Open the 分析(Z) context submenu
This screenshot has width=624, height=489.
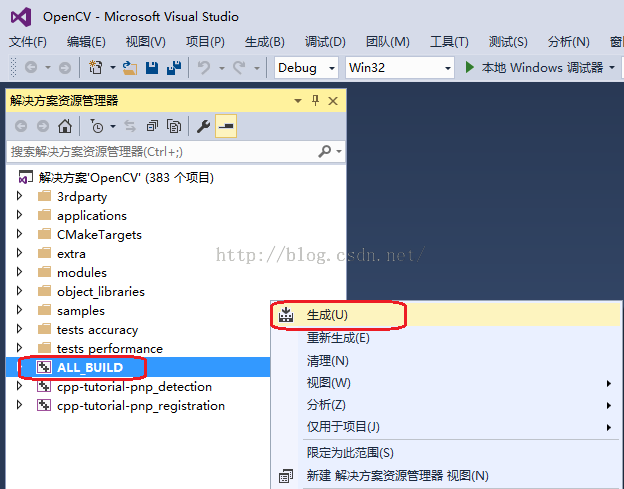click(446, 405)
